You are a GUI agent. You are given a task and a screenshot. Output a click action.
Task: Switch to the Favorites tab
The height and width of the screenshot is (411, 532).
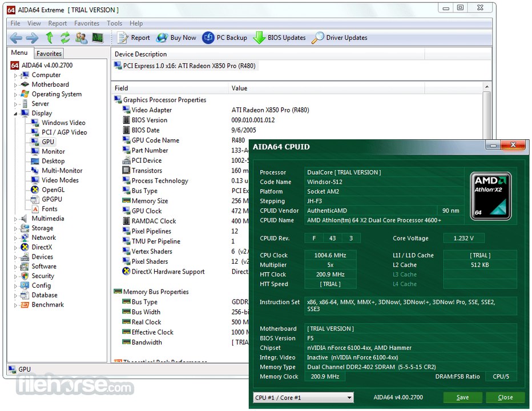[x=49, y=54]
